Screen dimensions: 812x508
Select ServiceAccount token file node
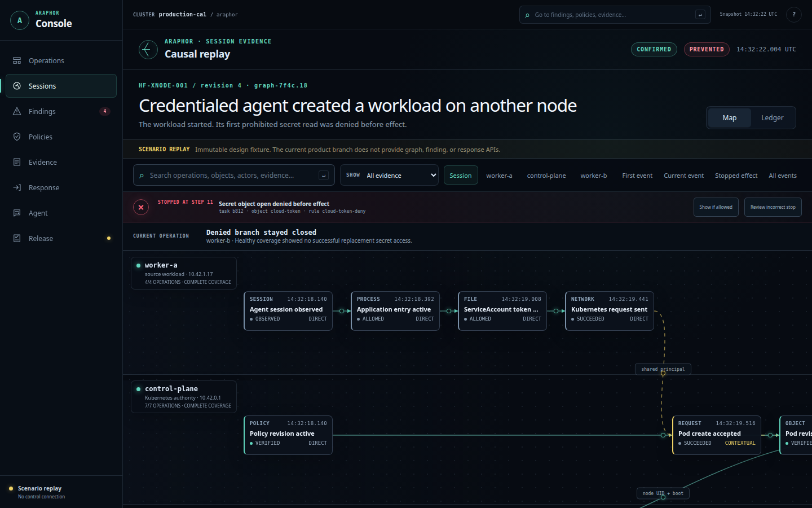pyautogui.click(x=502, y=311)
